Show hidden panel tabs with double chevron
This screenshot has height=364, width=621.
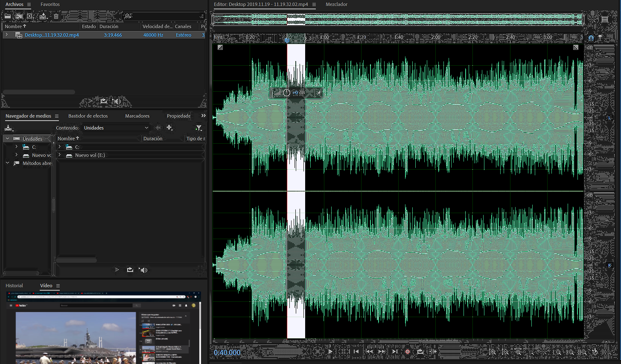204,116
